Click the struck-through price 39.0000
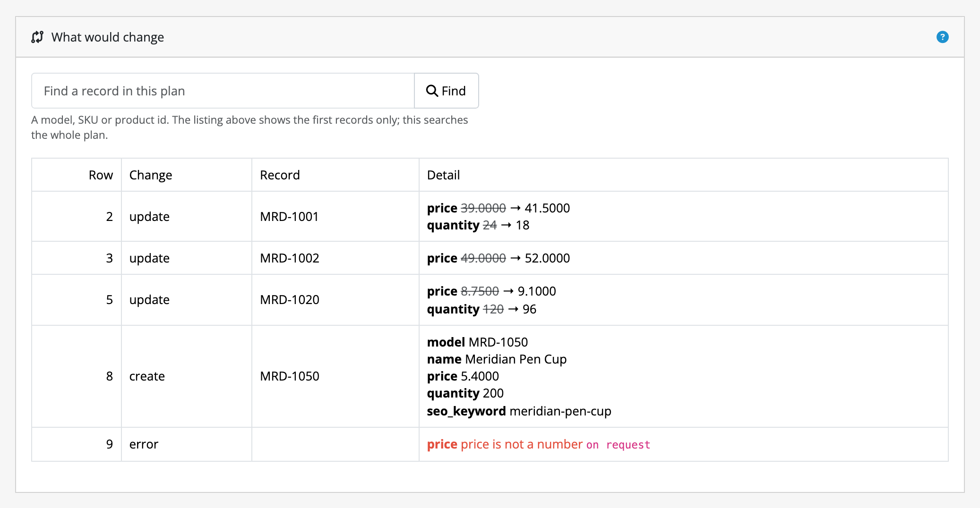The height and width of the screenshot is (508, 980). click(483, 208)
